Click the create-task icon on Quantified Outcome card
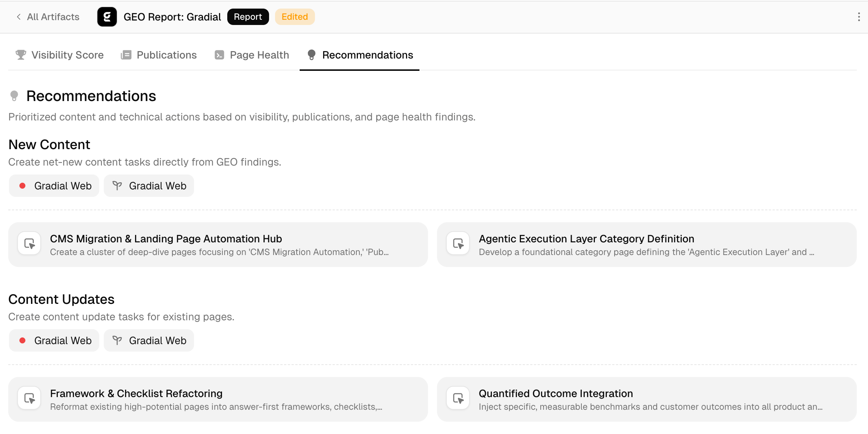The image size is (868, 434). coord(458,398)
